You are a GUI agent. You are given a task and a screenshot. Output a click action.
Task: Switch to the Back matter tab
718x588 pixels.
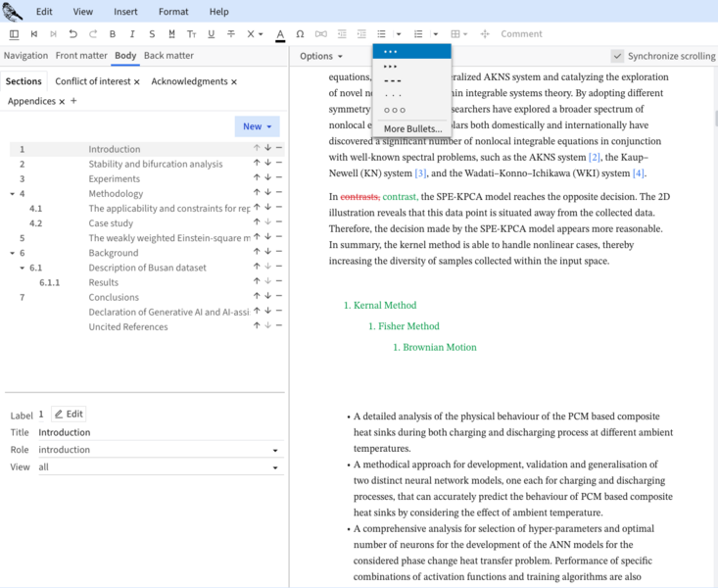[x=168, y=56]
